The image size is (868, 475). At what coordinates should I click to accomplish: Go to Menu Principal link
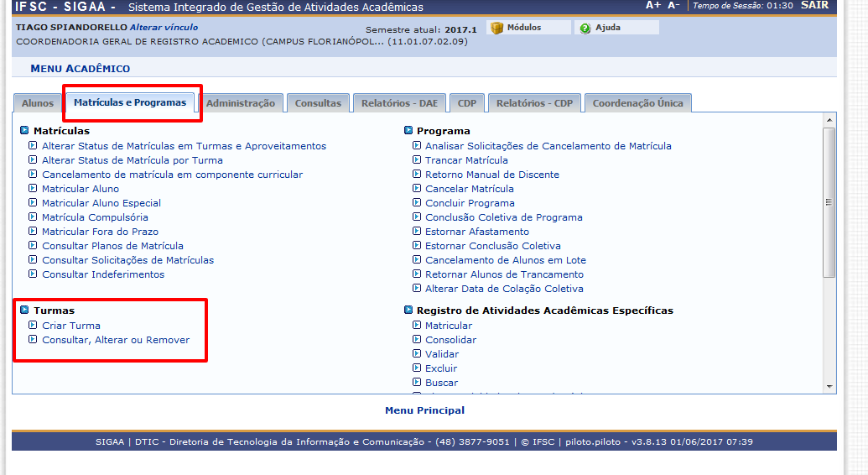pos(424,410)
